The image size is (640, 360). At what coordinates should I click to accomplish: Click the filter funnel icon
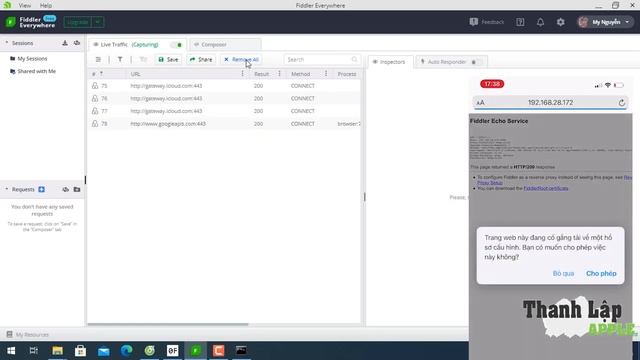tap(120, 60)
